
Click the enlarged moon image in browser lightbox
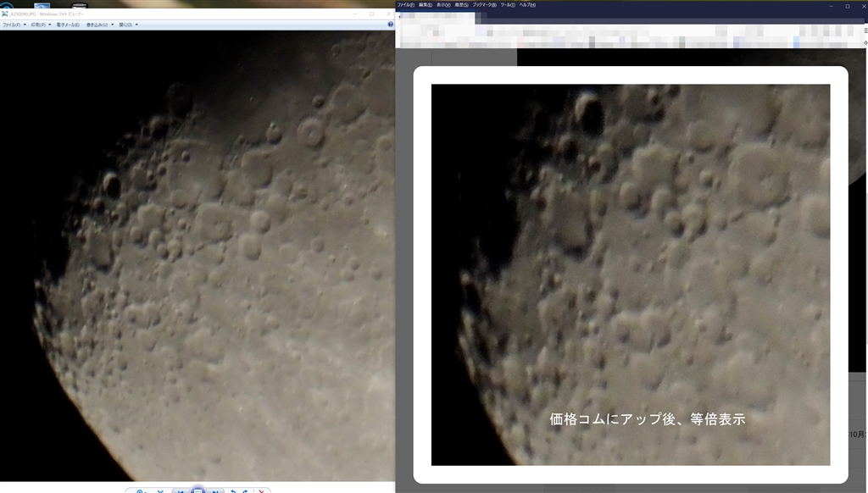pyautogui.click(x=631, y=274)
